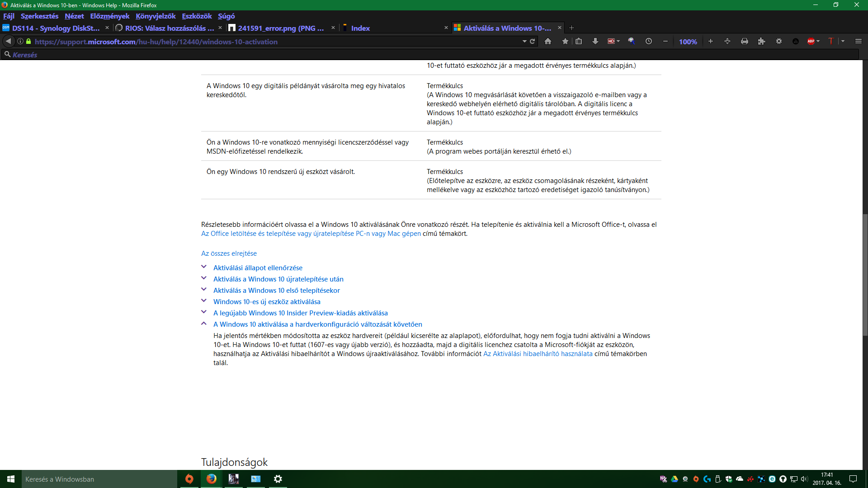
Task: Open the Előzmények menu
Action: (109, 16)
